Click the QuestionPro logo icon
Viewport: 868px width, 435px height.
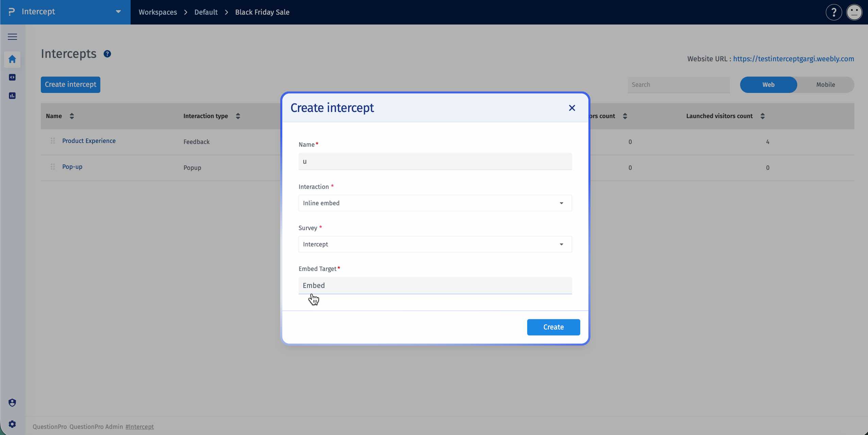click(12, 12)
